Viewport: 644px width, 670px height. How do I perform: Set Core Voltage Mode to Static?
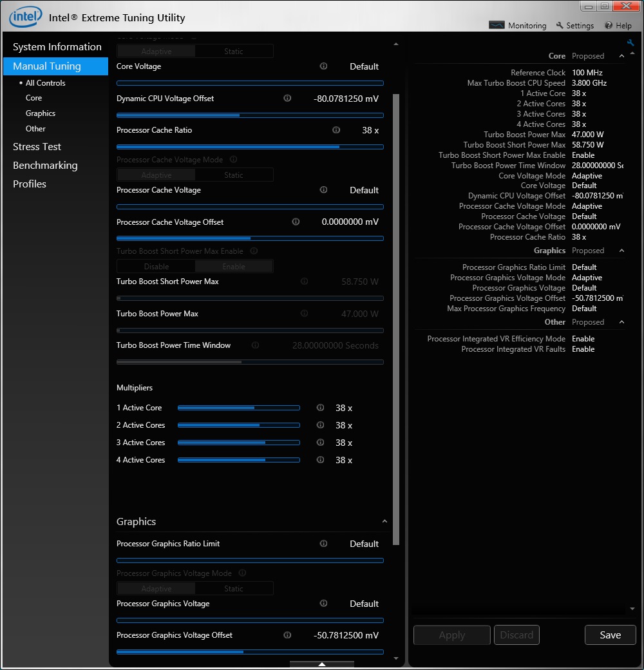coord(234,52)
